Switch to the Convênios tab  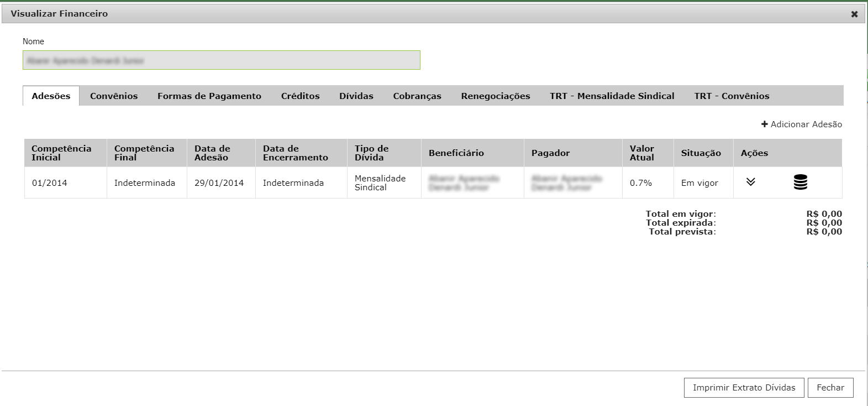point(114,96)
